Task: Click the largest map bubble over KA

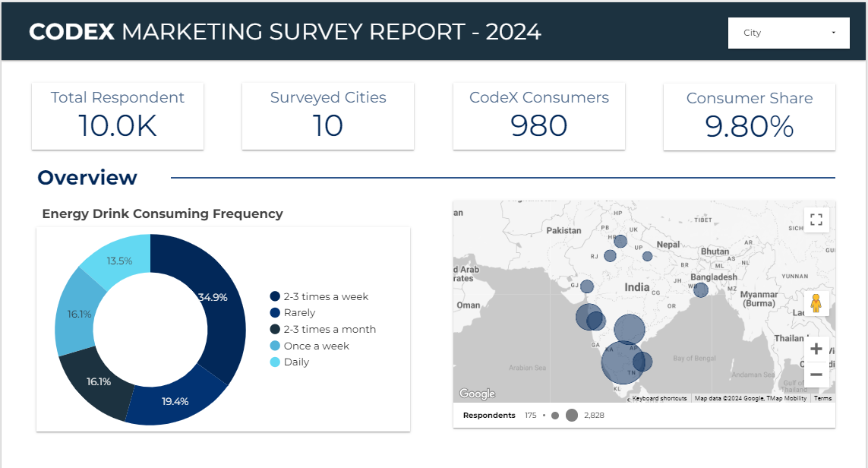Action: tap(623, 363)
